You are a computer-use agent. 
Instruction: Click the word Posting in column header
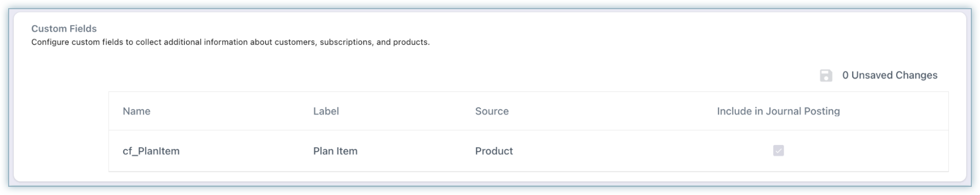coord(822,111)
